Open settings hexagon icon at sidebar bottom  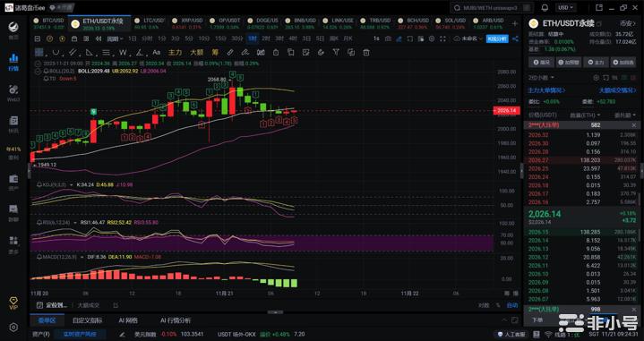pyautogui.click(x=13, y=327)
